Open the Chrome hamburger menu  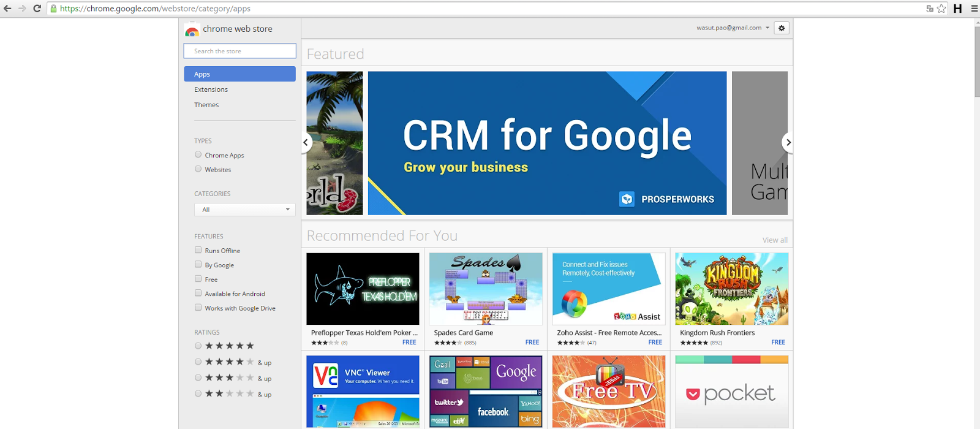pos(974,9)
